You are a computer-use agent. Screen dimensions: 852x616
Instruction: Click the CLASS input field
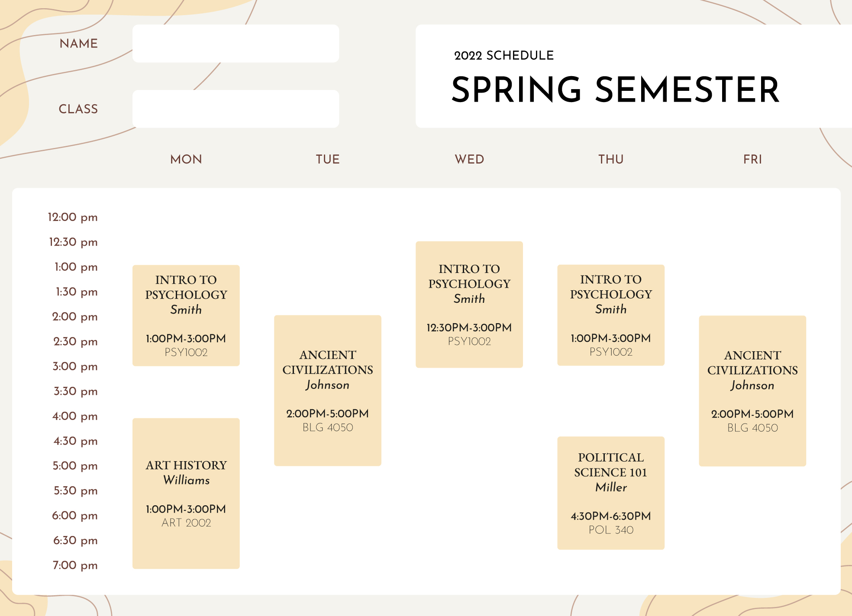pos(236,109)
